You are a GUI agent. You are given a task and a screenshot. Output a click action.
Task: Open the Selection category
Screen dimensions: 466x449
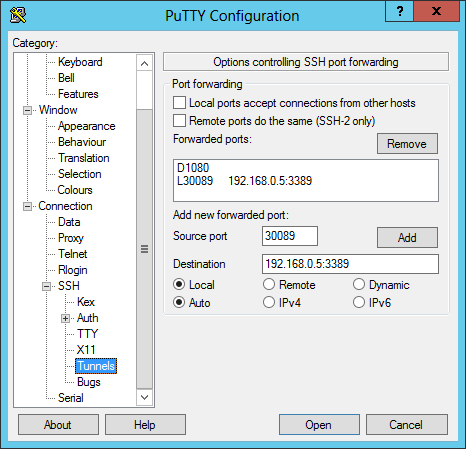79,174
